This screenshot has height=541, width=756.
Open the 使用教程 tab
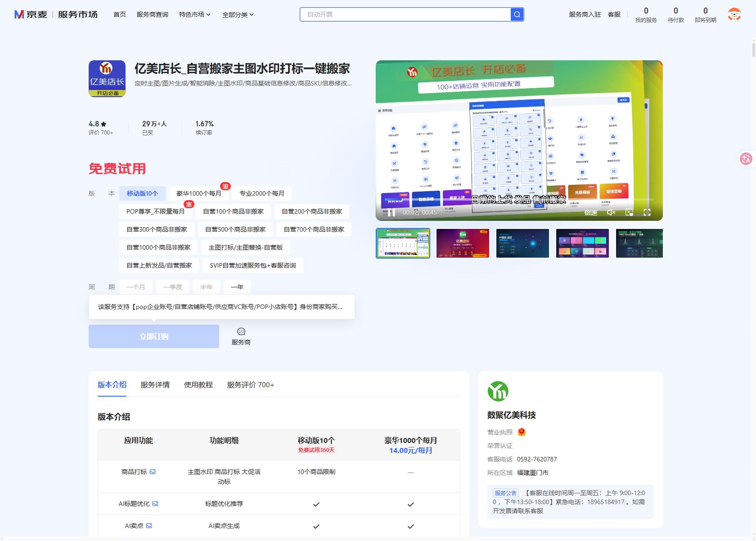198,385
